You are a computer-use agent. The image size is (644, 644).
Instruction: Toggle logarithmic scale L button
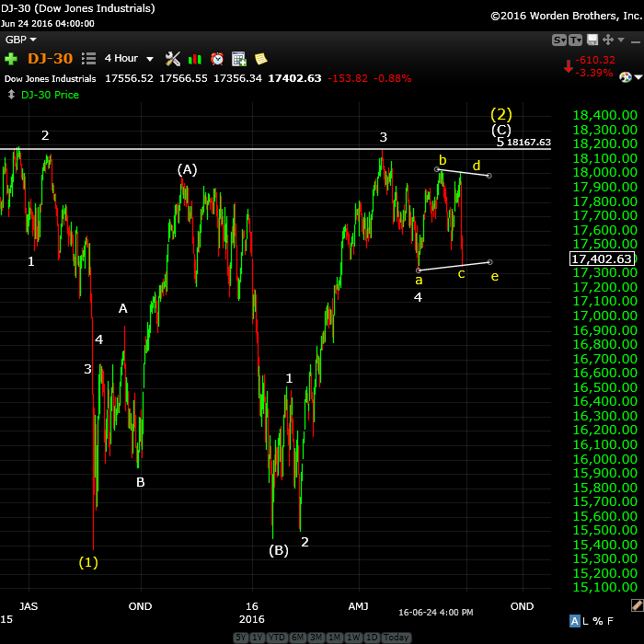585,621
